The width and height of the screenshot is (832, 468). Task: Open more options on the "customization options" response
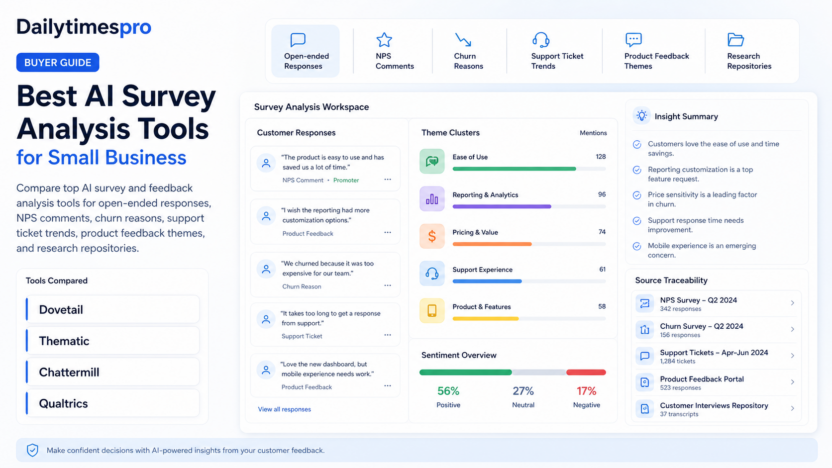388,232
